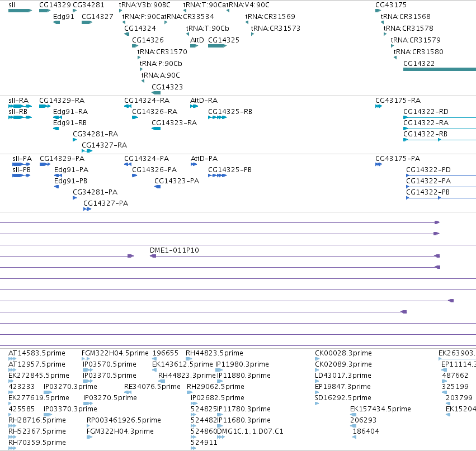476x451 pixels.
Task: Select the CG14327-RA transcript
Action: (87, 151)
